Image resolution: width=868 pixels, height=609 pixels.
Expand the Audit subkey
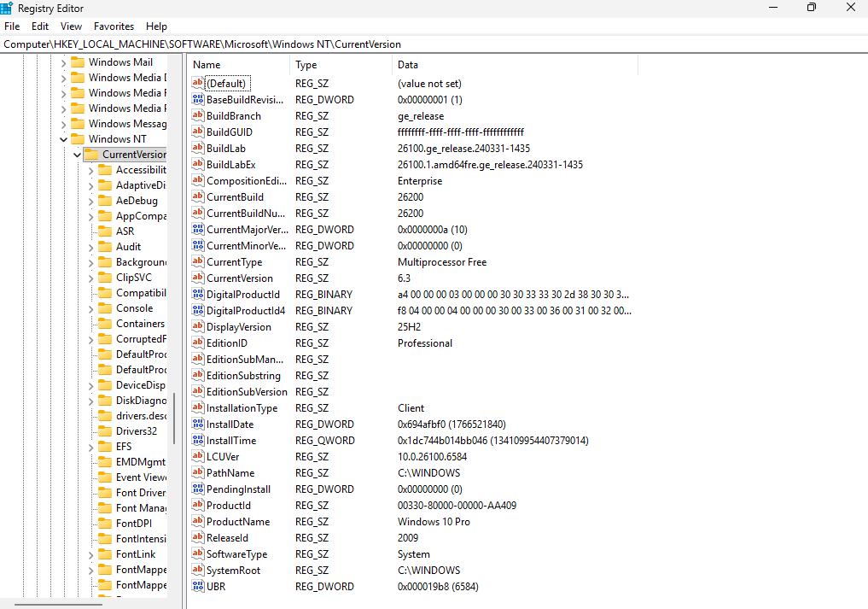91,248
